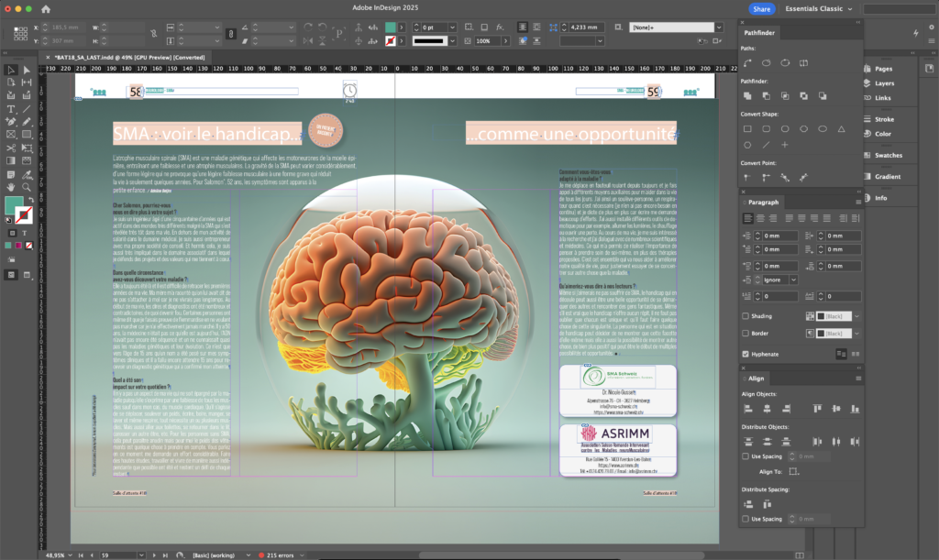Align left edges in Align panel

(747, 408)
